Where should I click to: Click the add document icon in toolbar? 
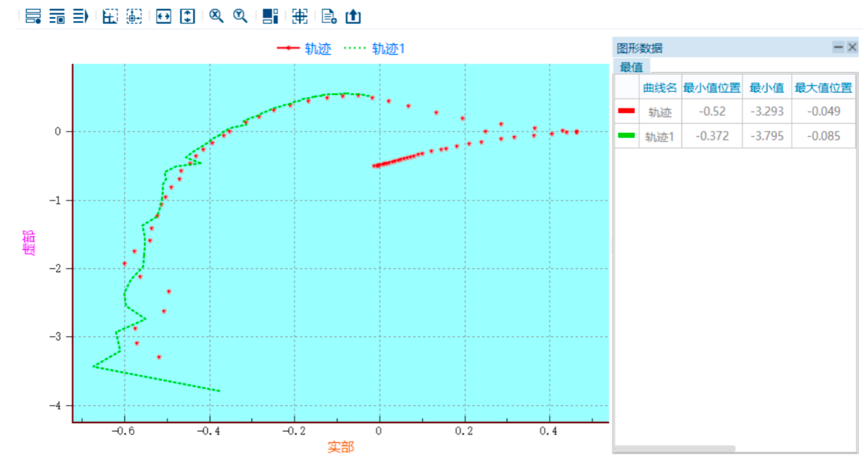pyautogui.click(x=329, y=17)
